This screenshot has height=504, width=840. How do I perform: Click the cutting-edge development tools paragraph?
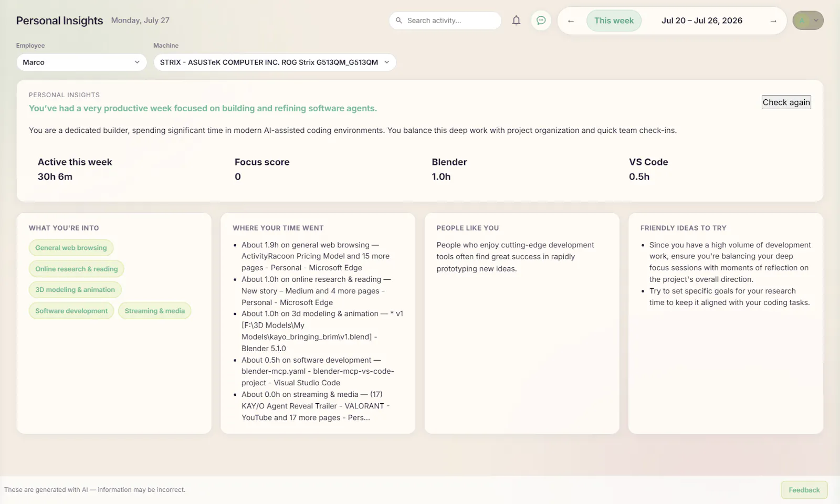[515, 257]
